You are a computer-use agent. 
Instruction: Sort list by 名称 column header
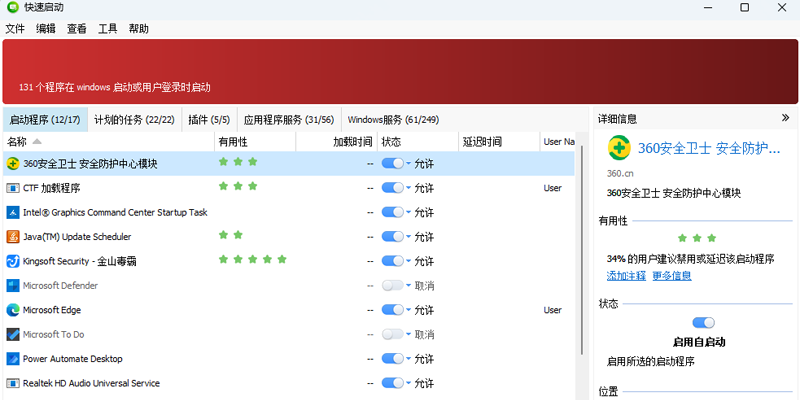(109, 141)
